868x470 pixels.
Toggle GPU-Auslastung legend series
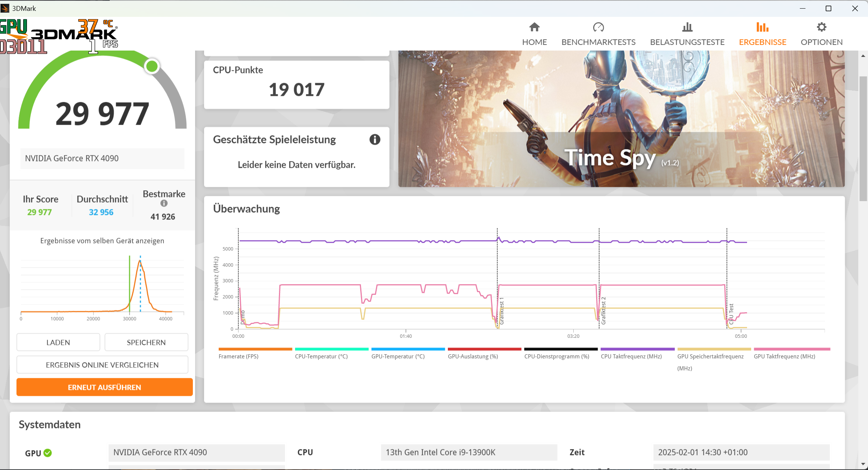click(473, 356)
